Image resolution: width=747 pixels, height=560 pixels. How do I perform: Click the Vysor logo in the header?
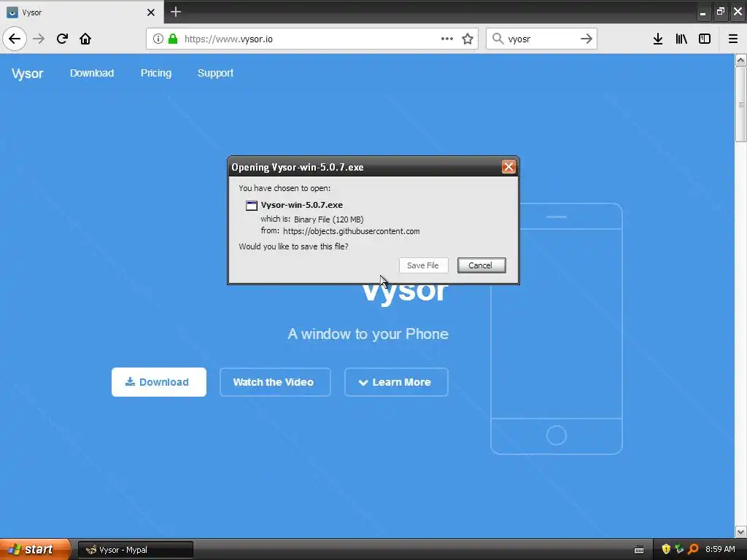click(x=27, y=74)
